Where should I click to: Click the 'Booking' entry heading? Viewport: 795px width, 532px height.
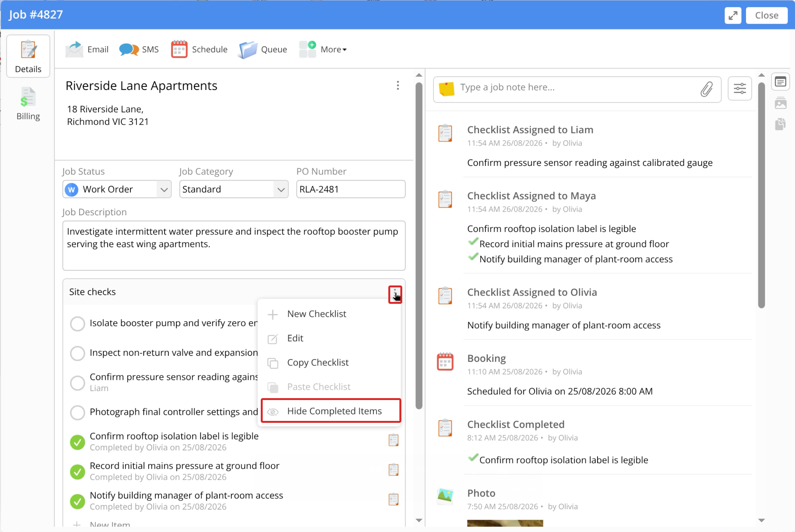pos(486,358)
